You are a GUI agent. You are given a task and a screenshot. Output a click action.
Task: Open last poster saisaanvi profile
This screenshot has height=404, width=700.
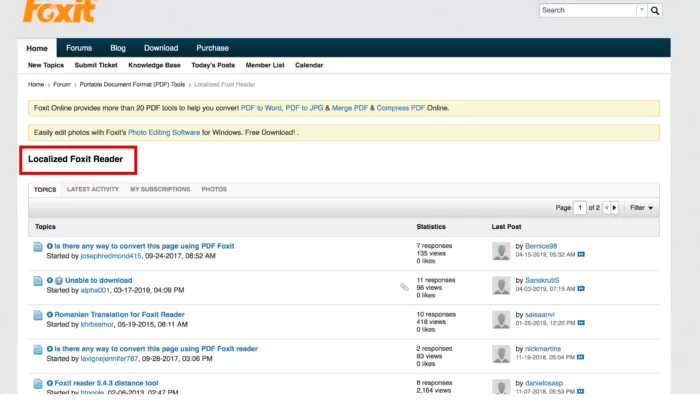pos(540,315)
